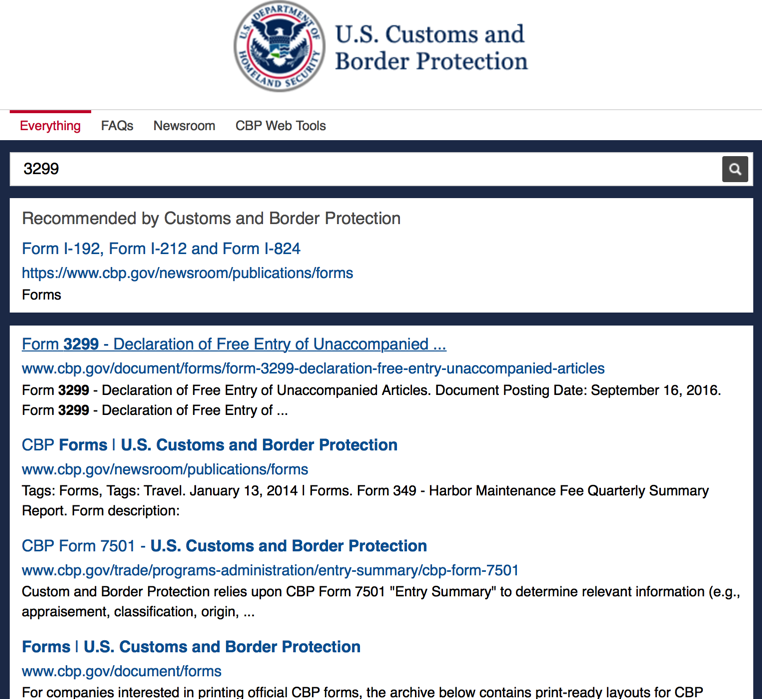
Task: Open Form 3299 Declaration of Free Entry result
Action: (x=234, y=344)
